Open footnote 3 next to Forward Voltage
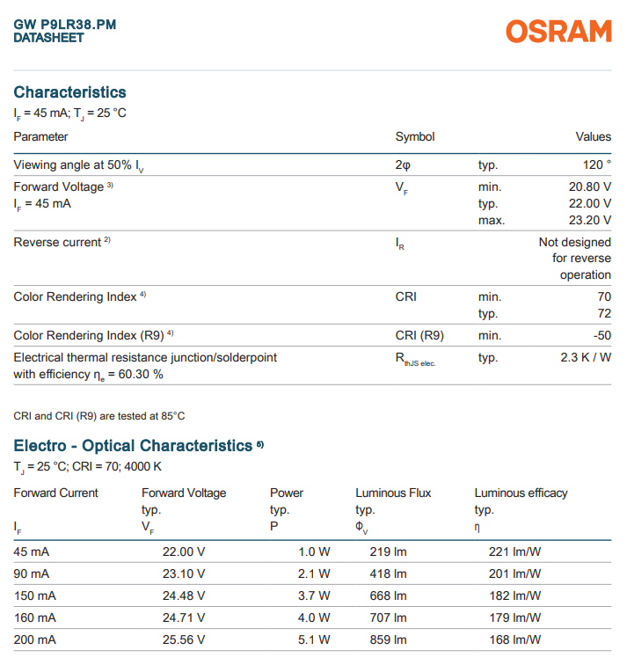Image resolution: width=627 pixels, height=672 pixels. tap(110, 185)
